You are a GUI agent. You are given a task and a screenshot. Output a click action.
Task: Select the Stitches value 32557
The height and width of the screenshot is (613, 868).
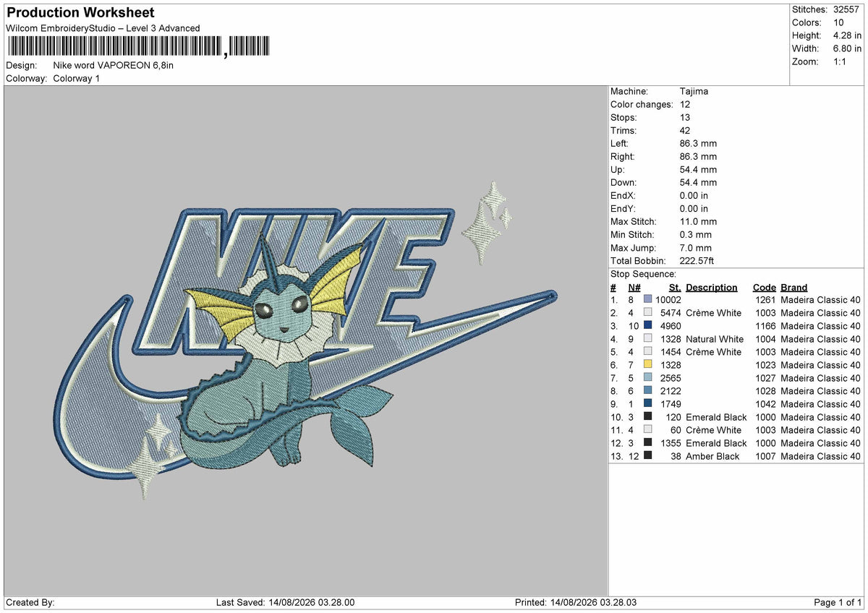[x=847, y=9]
